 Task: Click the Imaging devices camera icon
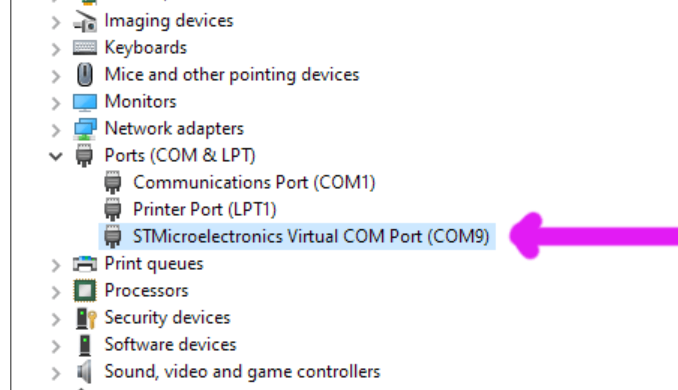pos(85,21)
